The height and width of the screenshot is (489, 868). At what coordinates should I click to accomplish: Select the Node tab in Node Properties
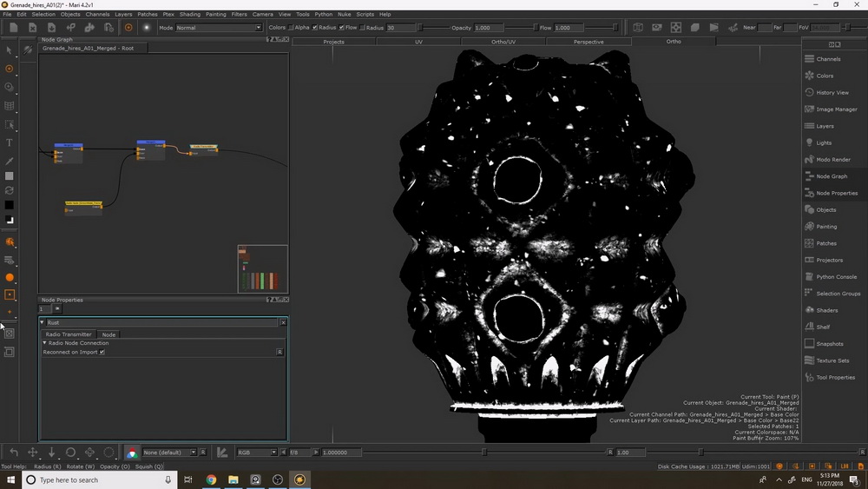click(108, 334)
